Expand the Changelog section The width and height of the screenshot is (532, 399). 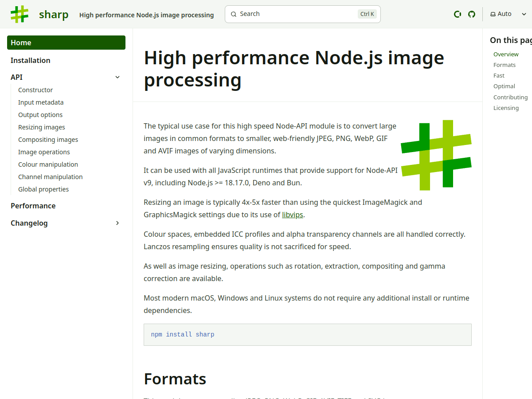tap(117, 223)
